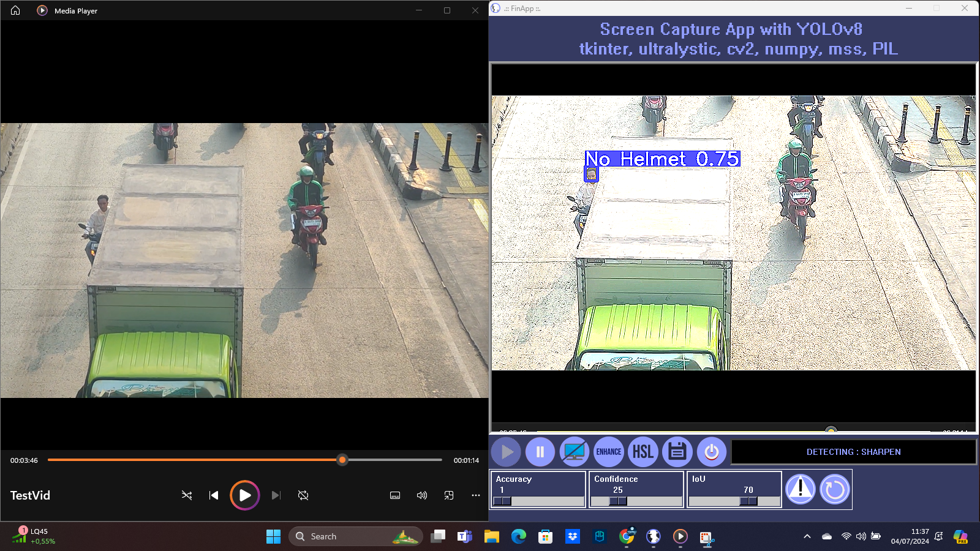The width and height of the screenshot is (980, 551).
Task: Play the TestVid video
Action: tap(244, 495)
